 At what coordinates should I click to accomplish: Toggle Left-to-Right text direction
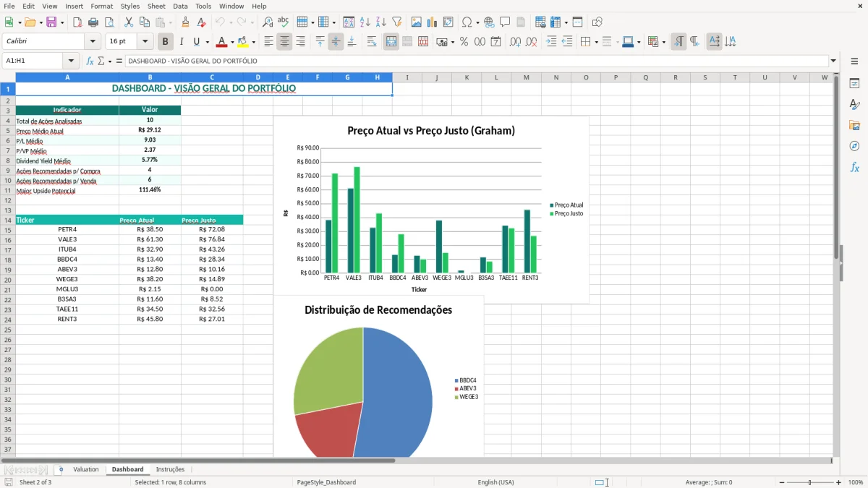click(678, 42)
